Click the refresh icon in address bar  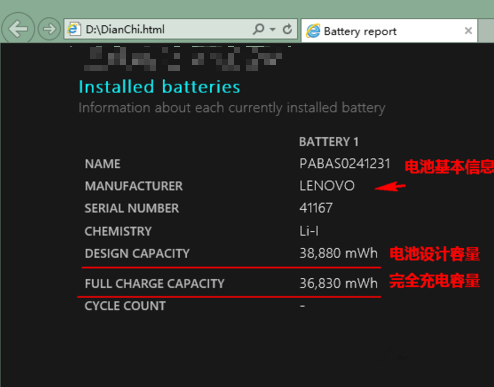pos(287,29)
